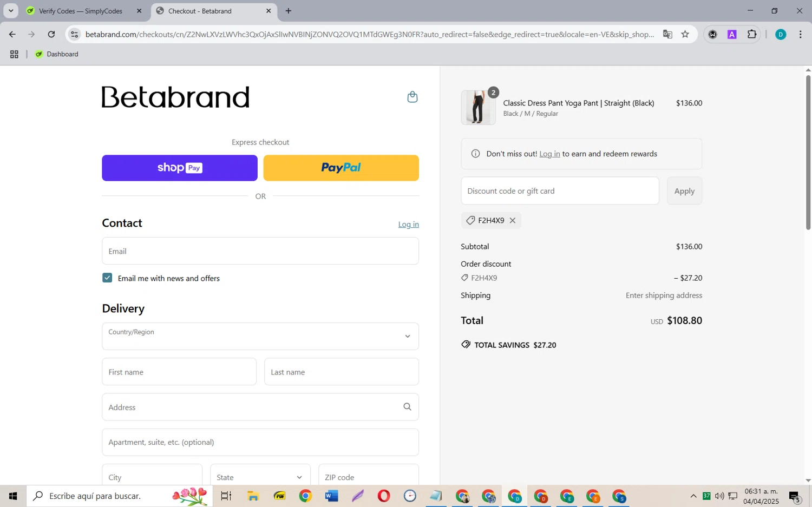Focus the Address input field

coord(260,407)
